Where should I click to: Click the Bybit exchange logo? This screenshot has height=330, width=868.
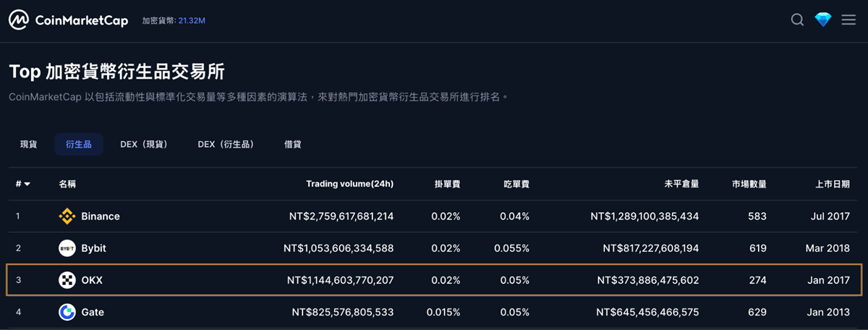click(x=67, y=248)
